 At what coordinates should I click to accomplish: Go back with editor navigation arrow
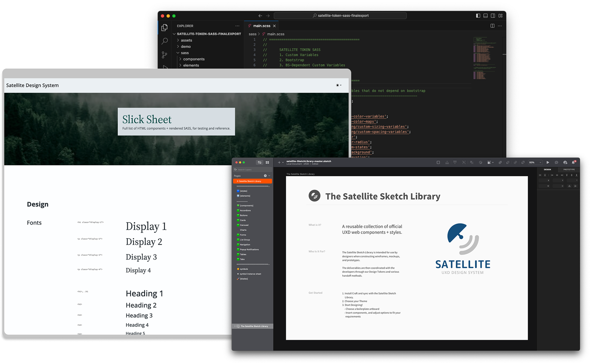[260, 16]
